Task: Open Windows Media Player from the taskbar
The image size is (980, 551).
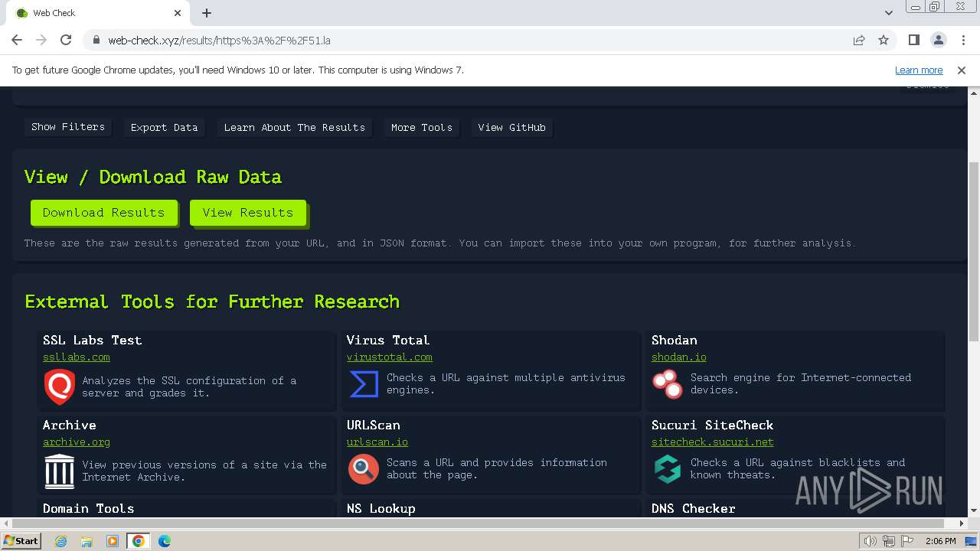Action: click(x=113, y=541)
